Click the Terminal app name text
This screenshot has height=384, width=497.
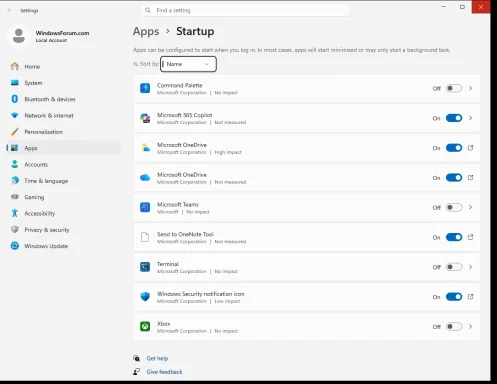[x=168, y=264]
